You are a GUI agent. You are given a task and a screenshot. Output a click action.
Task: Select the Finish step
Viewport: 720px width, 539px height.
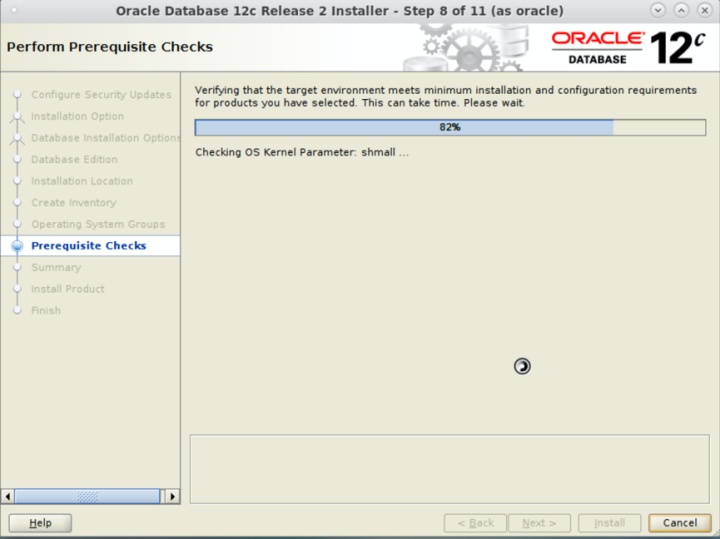click(x=46, y=310)
